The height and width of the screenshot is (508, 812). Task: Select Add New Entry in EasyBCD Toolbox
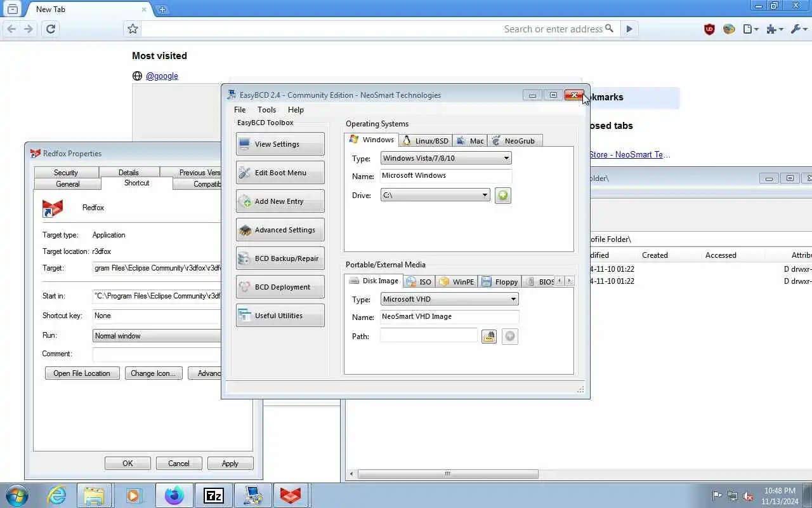(280, 201)
